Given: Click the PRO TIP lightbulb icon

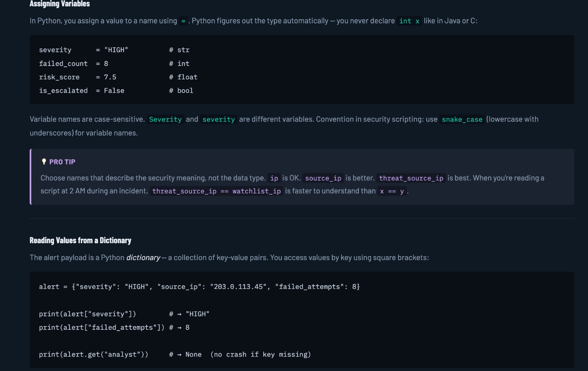Looking at the screenshot, I should click(x=44, y=162).
